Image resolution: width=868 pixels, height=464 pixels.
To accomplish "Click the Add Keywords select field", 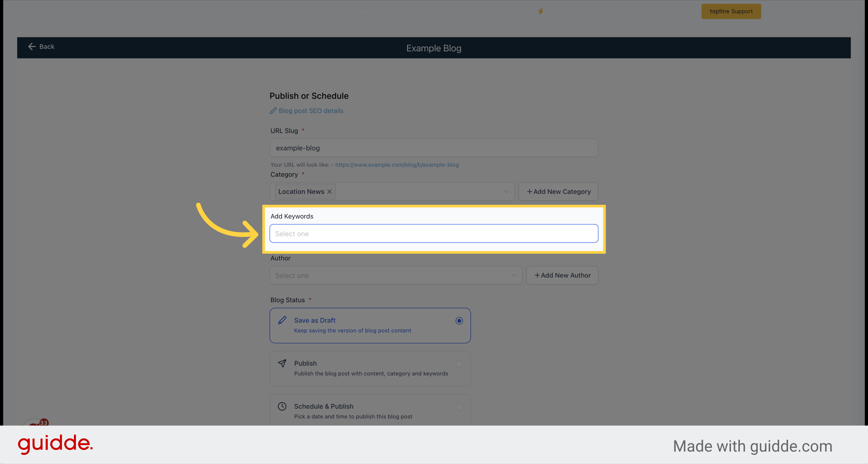I will [434, 234].
